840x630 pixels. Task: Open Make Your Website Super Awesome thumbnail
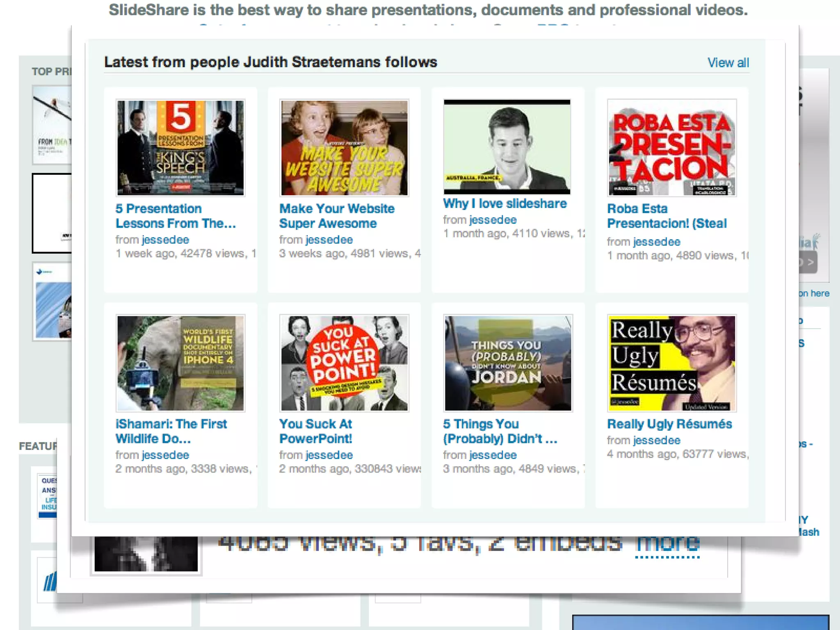click(x=344, y=148)
